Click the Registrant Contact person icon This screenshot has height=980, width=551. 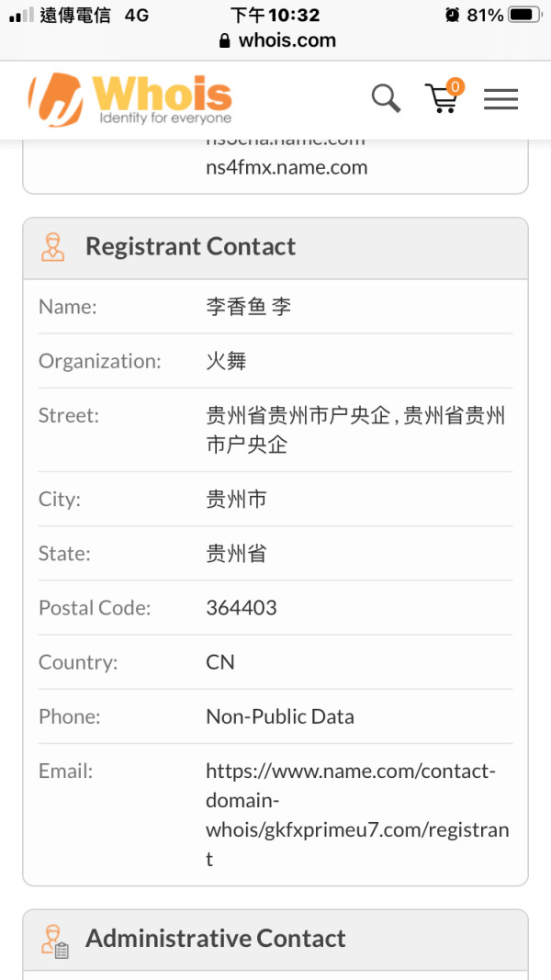pyautogui.click(x=53, y=247)
